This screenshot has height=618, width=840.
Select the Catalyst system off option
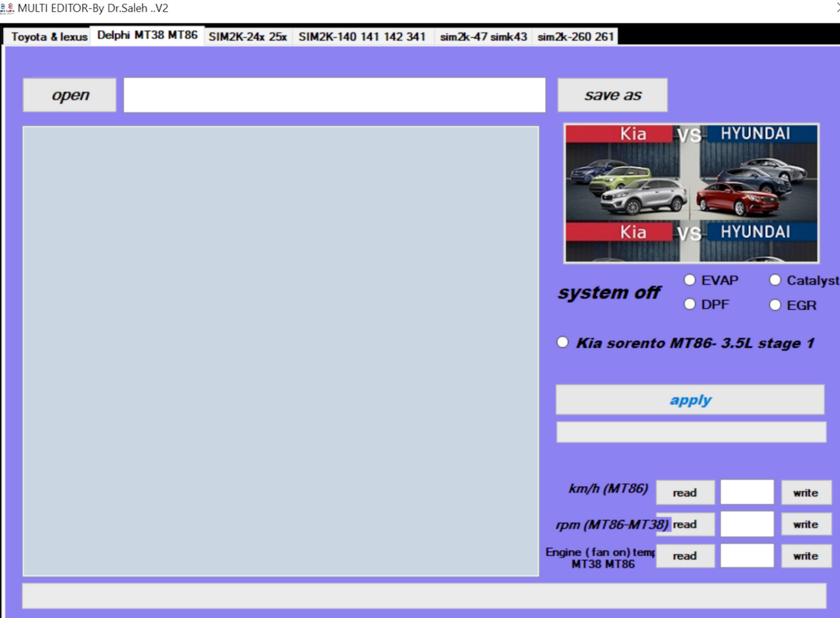point(775,280)
